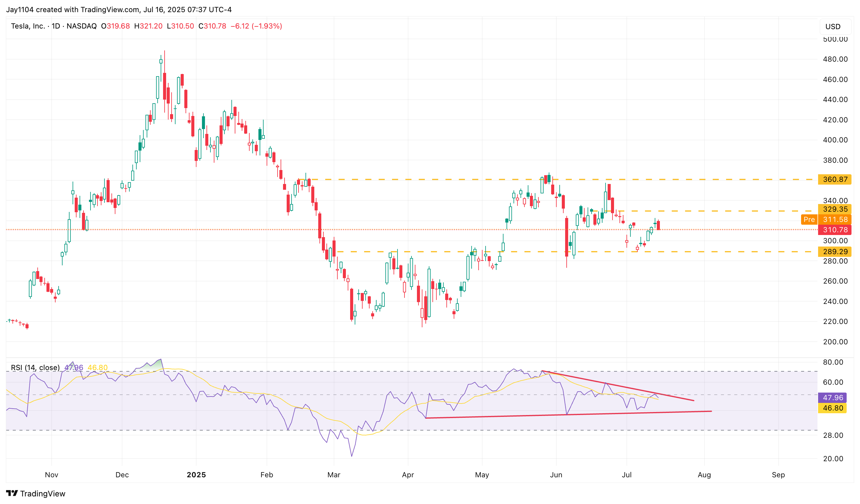This screenshot has width=860, height=504.
Task: Click the Tesla, Inc. symbol title
Action: [28, 26]
